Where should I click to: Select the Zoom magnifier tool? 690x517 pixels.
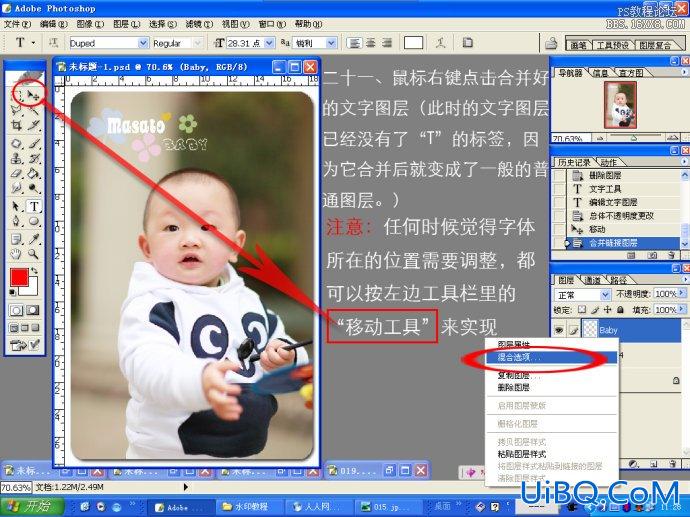(34, 254)
